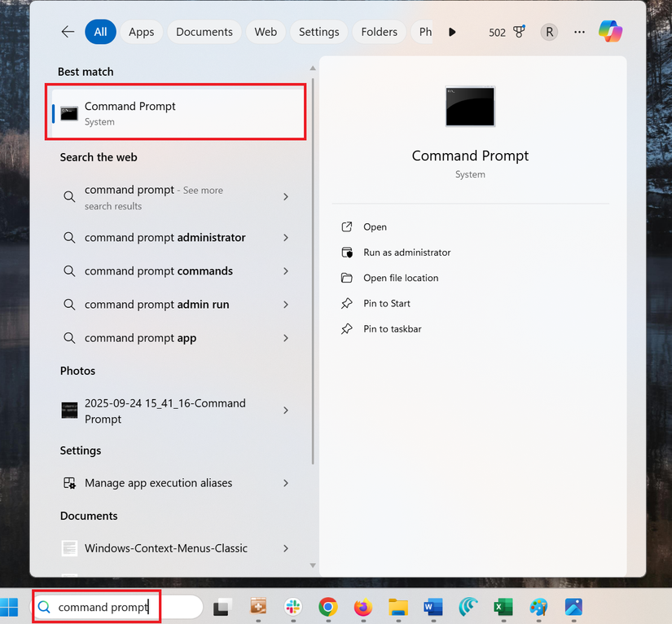Switch to the Folders filter tab
The image size is (672, 624).
[379, 32]
